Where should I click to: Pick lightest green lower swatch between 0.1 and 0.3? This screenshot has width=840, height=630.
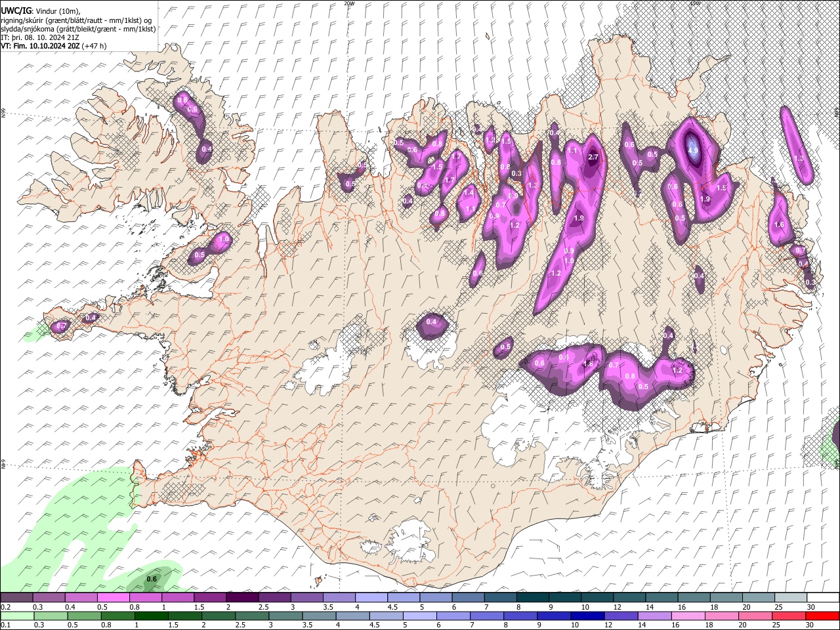pos(16,616)
